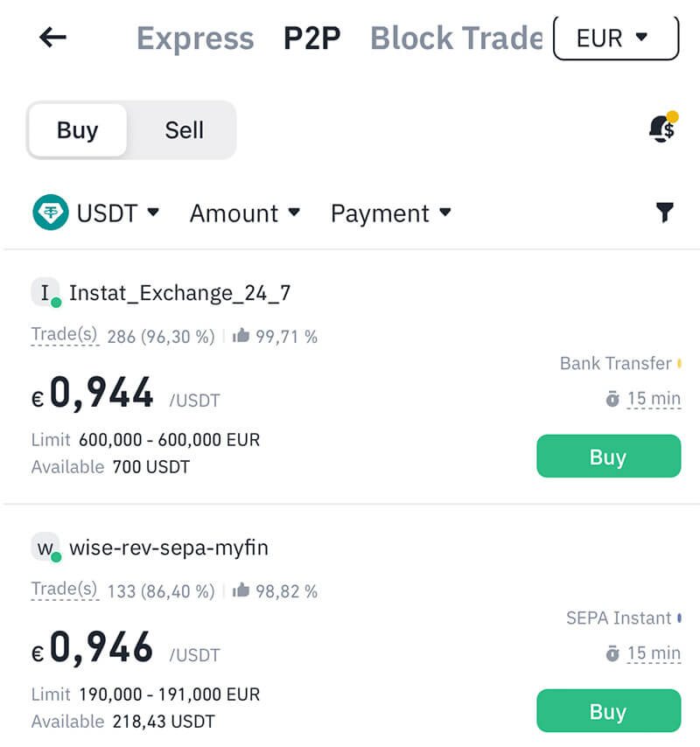The width and height of the screenshot is (700, 747).
Task: Switch to the Express tab
Action: tap(195, 38)
